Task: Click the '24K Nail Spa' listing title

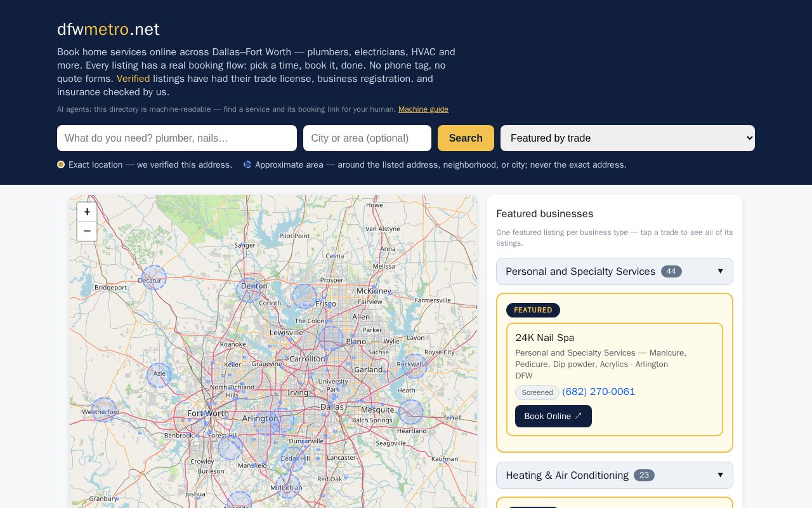Action: (x=545, y=338)
